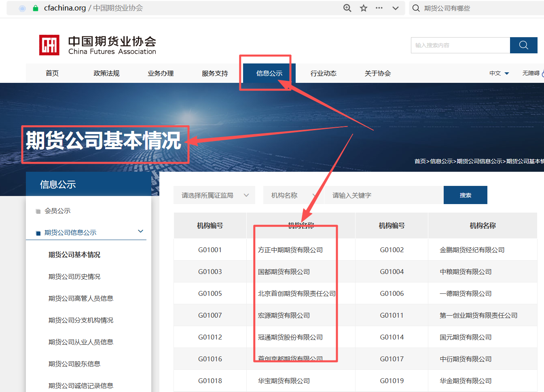544x392 pixels.
Task: Open the browser three-dots more menu
Action: pos(379,8)
